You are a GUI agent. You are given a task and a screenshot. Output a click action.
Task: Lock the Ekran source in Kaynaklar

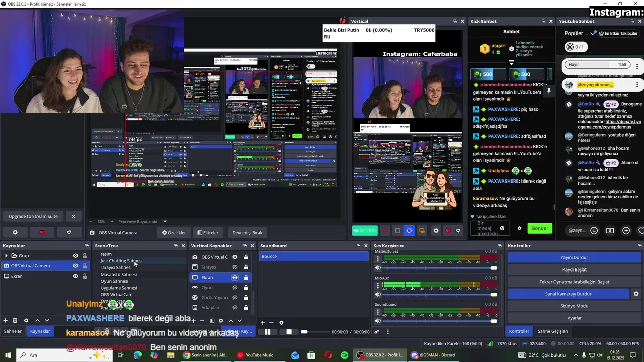tap(85, 276)
